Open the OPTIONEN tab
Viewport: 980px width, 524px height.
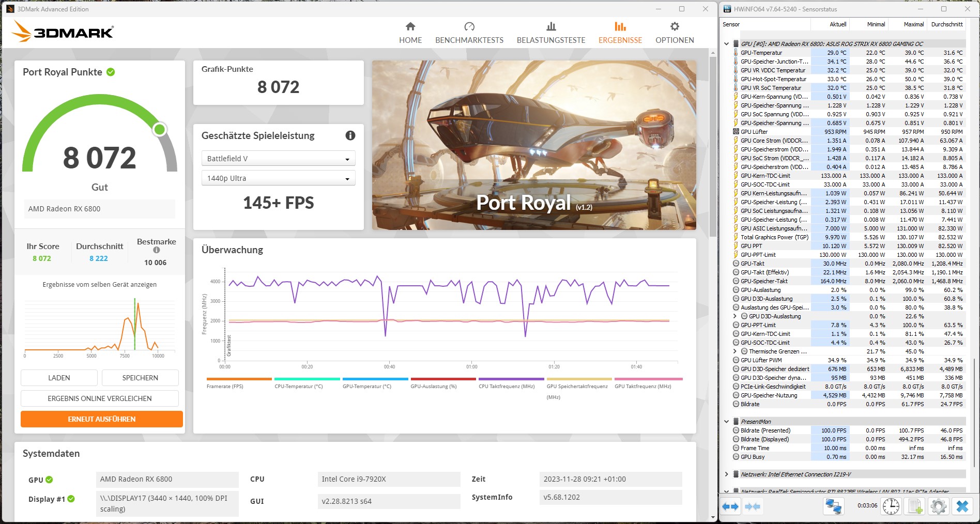pos(675,33)
